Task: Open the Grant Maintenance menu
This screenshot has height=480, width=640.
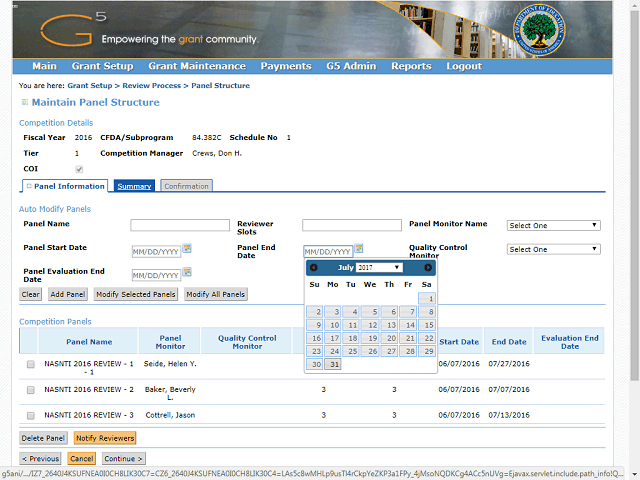Action: (197, 66)
